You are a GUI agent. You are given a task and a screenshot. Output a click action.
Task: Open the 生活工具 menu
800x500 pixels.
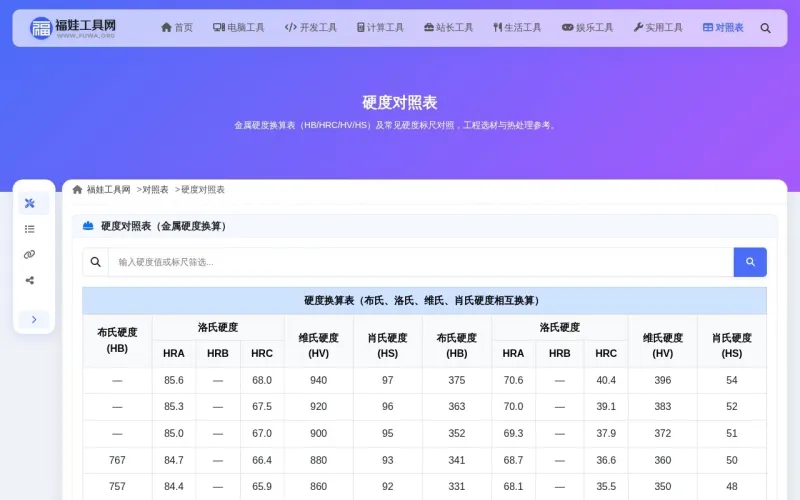(x=517, y=28)
